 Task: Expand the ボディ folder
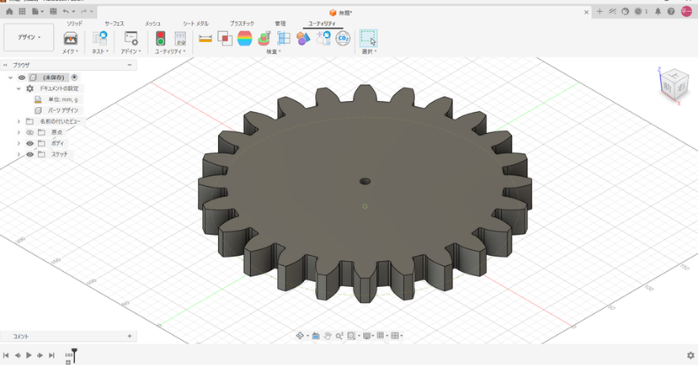pyautogui.click(x=19, y=143)
